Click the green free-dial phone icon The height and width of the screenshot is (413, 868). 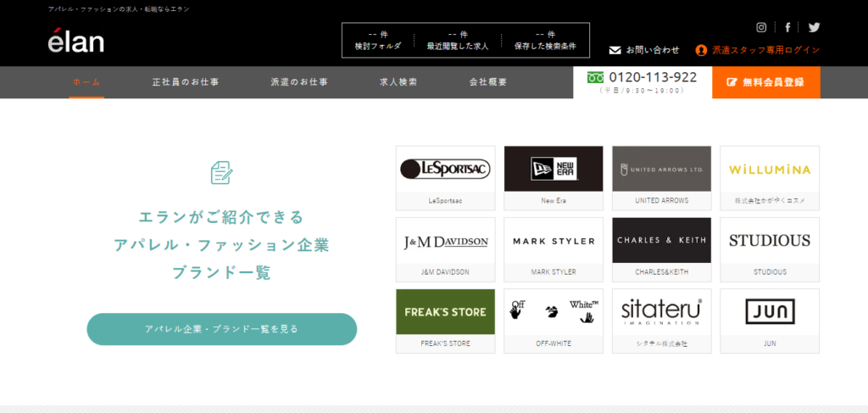click(596, 77)
